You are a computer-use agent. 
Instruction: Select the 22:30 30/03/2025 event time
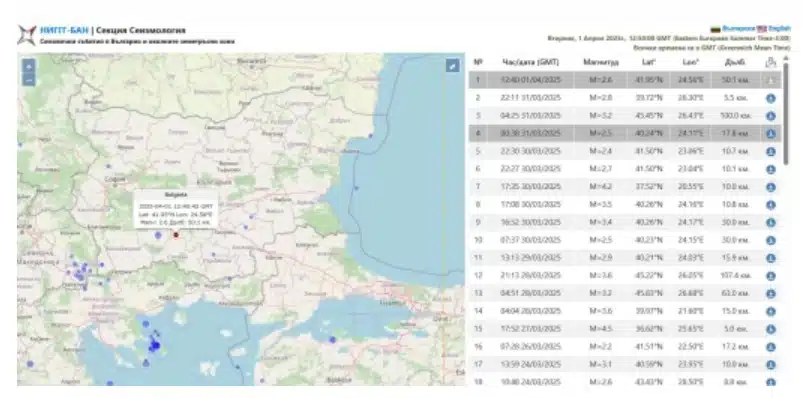tap(531, 151)
